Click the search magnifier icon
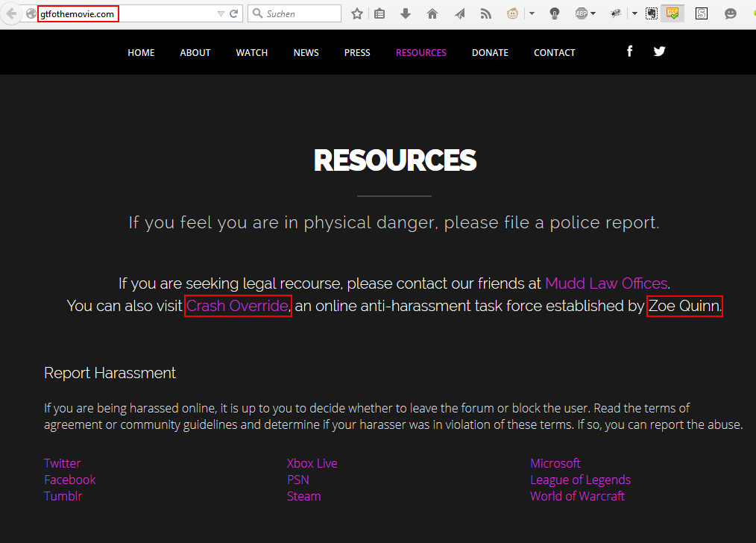 click(258, 13)
